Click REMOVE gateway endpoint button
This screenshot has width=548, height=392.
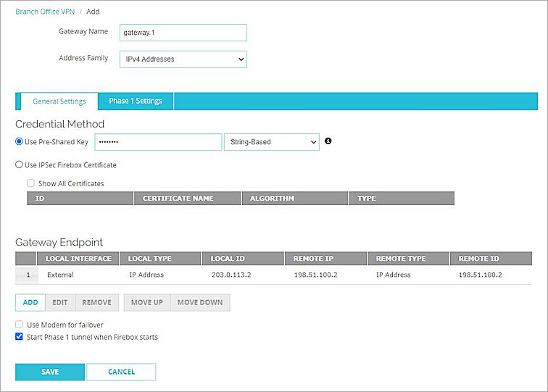[x=96, y=302]
